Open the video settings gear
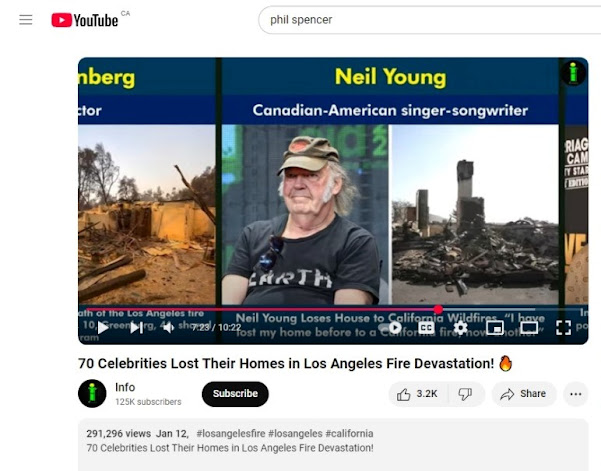Screen dimensions: 601x471 [x=460, y=328]
